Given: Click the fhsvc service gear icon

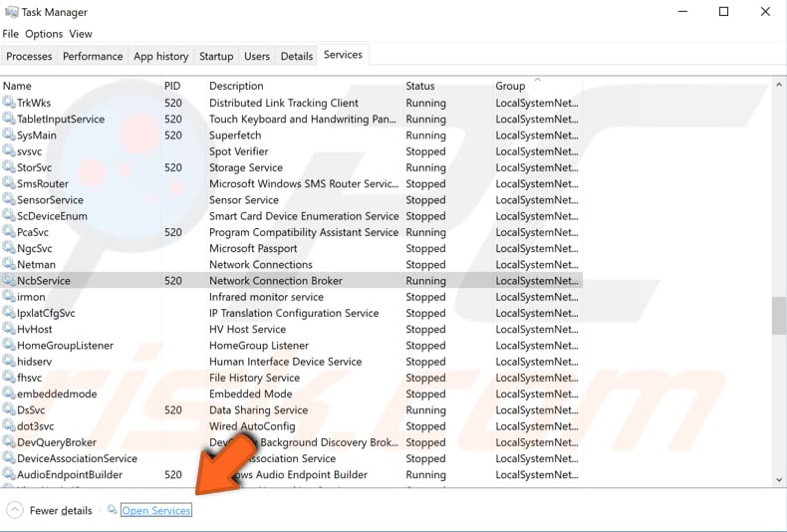Looking at the screenshot, I should [x=9, y=377].
